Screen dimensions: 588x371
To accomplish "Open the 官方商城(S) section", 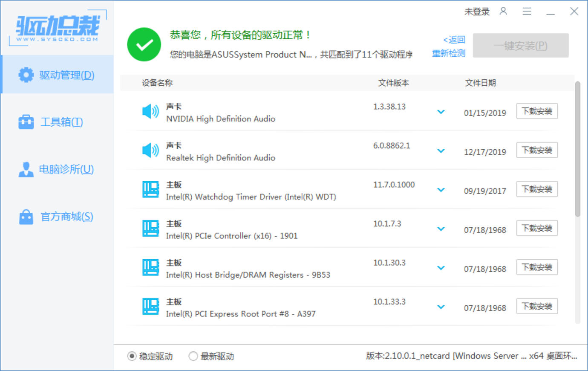I will tap(58, 217).
